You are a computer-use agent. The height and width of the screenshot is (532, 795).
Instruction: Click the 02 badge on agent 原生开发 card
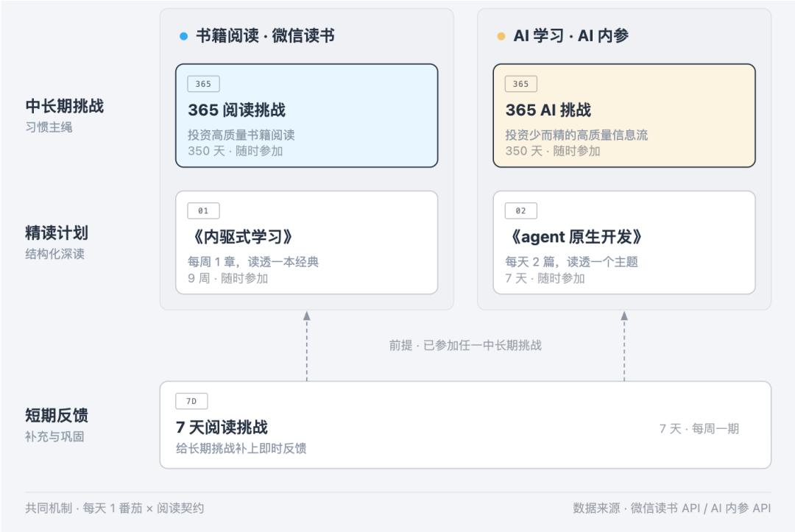click(520, 210)
